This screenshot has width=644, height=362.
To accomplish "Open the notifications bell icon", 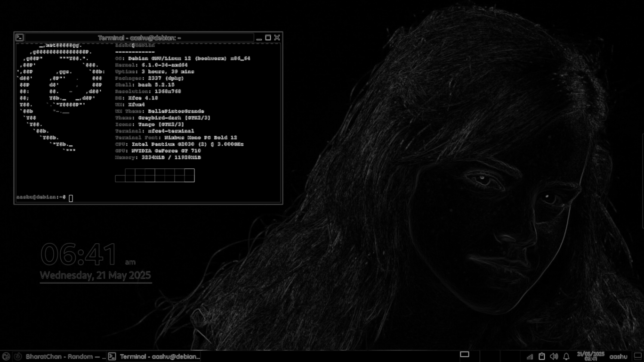I will point(566,356).
